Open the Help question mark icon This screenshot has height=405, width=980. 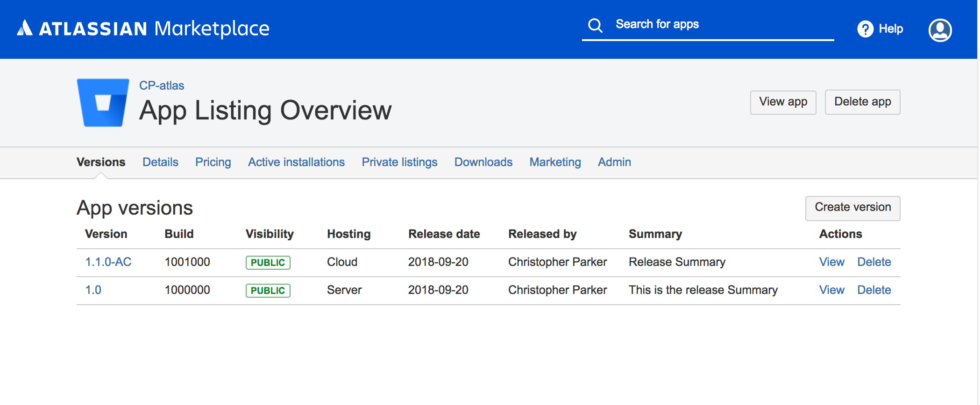pos(865,29)
